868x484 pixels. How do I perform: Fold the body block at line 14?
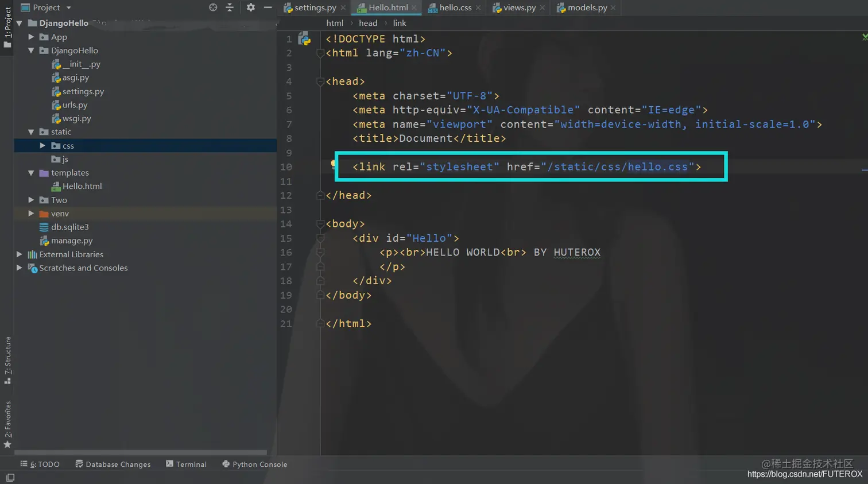320,224
